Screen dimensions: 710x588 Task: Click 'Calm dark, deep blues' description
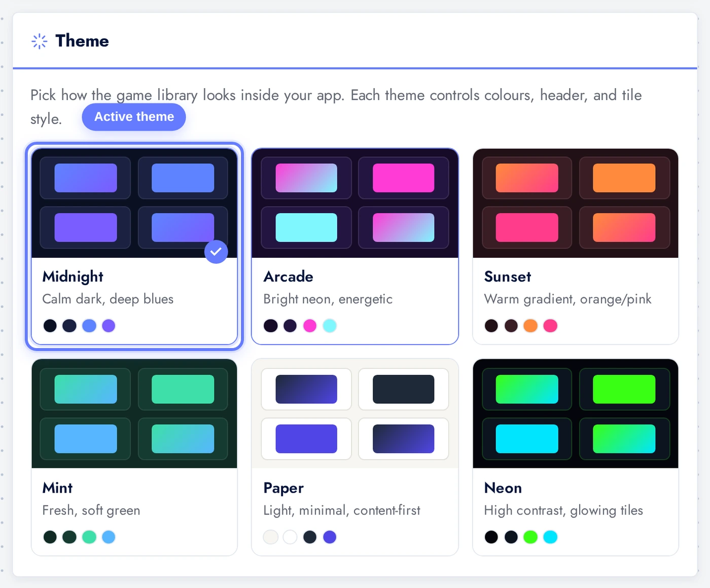pyautogui.click(x=108, y=299)
